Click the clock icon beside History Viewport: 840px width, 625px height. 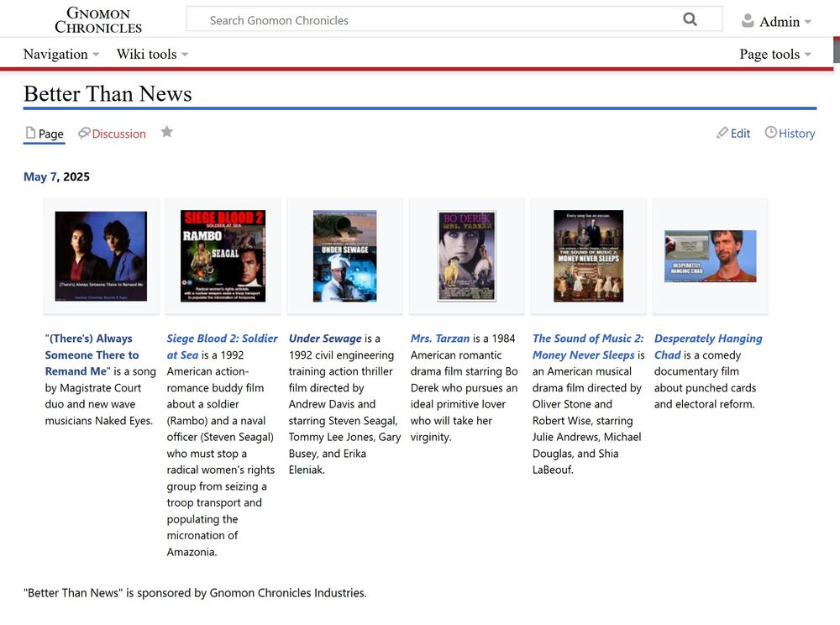point(770,132)
